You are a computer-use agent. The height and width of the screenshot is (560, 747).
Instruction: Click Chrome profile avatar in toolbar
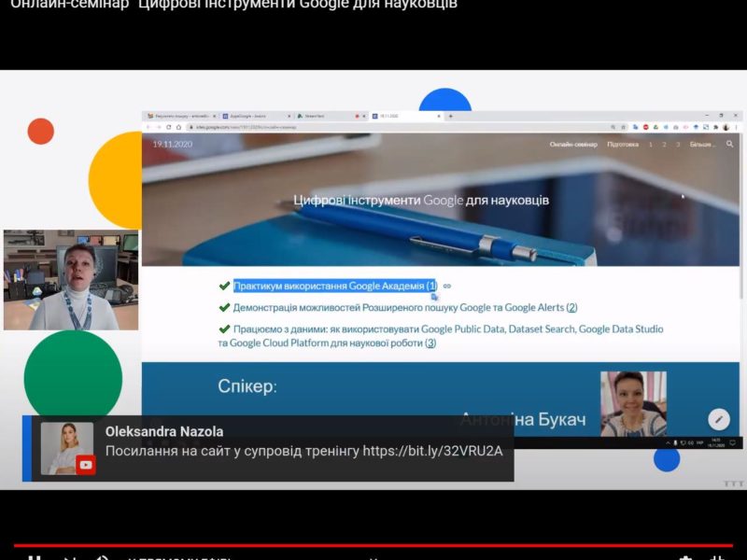point(726,127)
